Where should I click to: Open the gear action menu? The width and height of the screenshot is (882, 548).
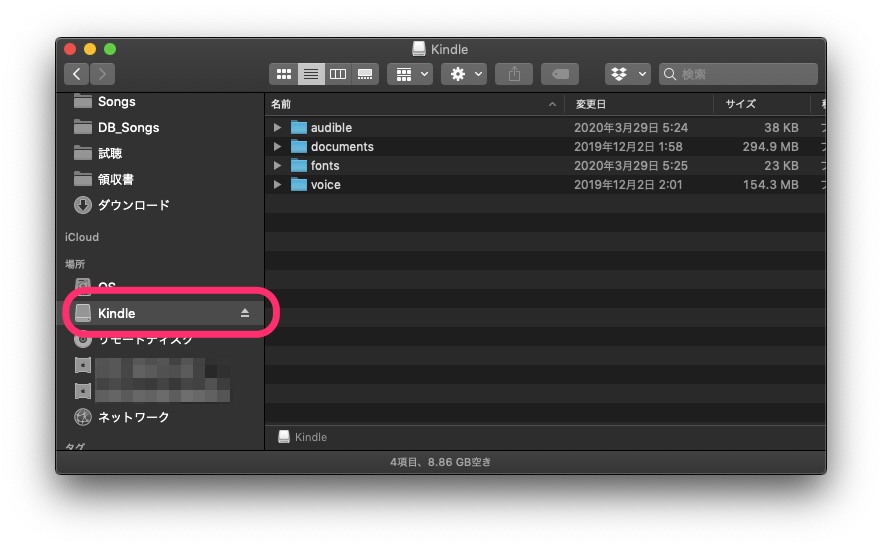coord(464,74)
